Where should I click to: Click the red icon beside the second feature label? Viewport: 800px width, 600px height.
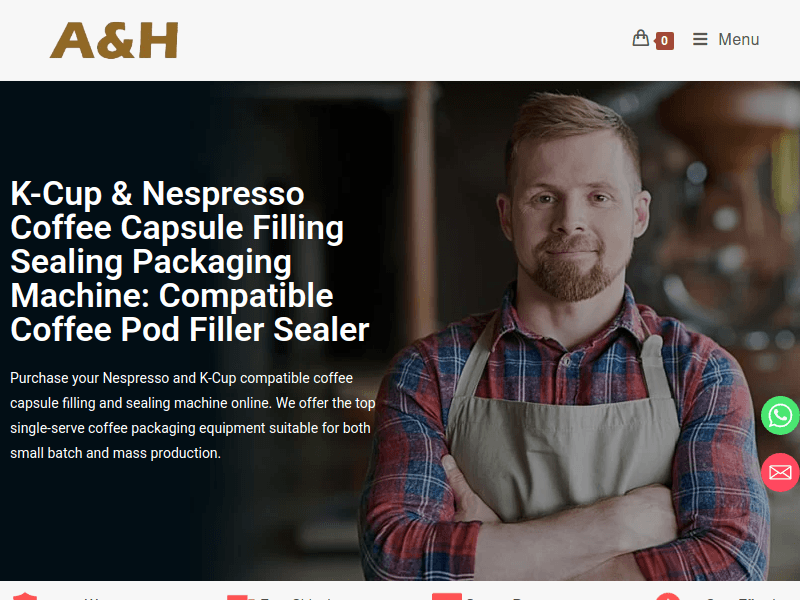point(240,596)
